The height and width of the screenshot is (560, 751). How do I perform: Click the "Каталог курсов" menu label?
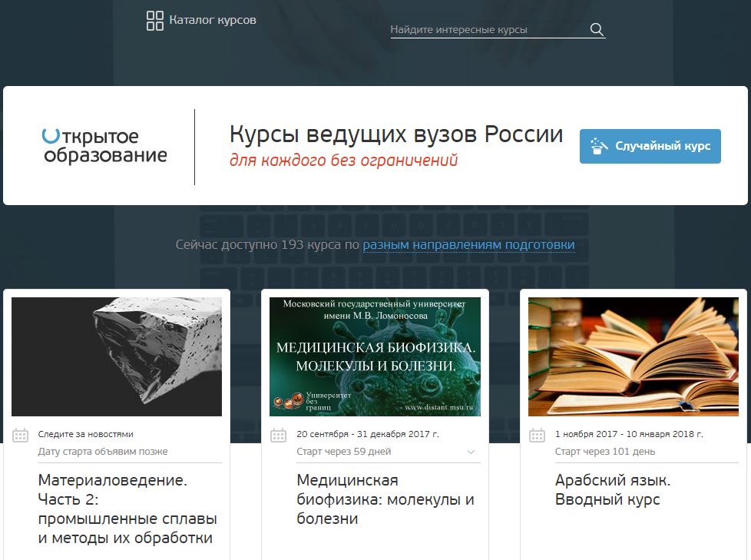(x=213, y=20)
